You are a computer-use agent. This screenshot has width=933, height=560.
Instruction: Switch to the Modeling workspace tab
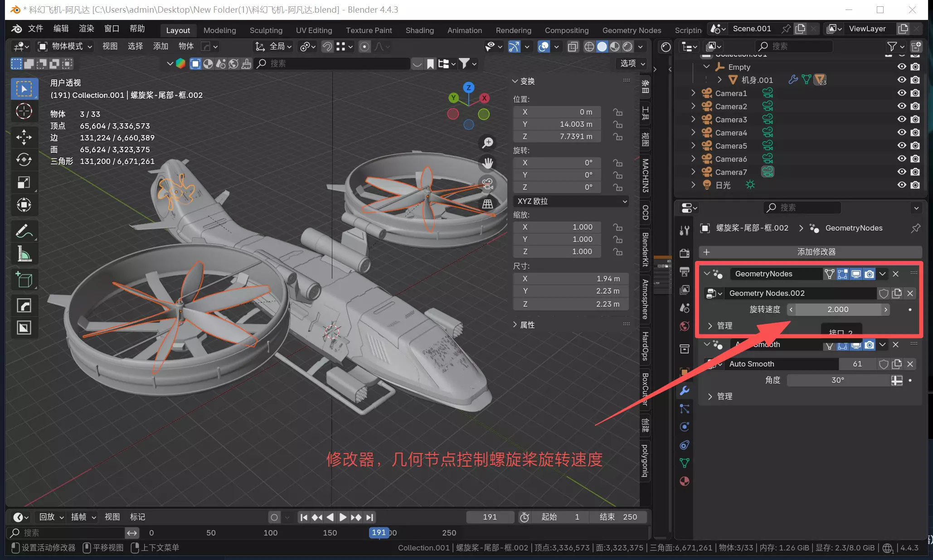tap(219, 30)
